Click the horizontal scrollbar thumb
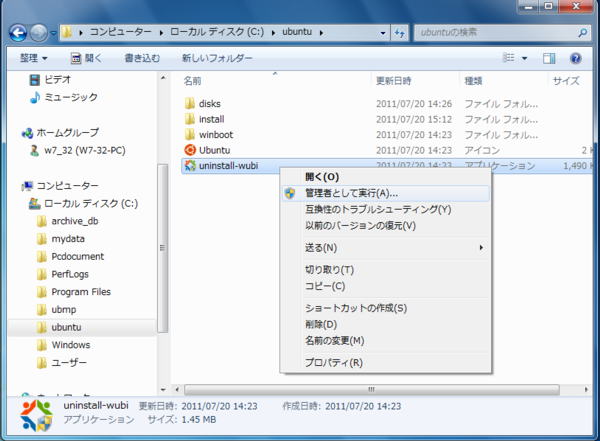 tap(372, 390)
